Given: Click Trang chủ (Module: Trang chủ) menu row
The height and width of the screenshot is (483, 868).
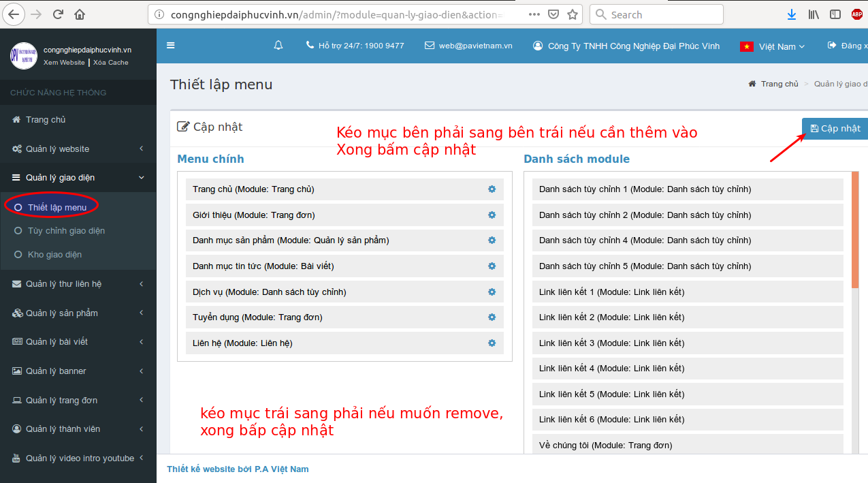Looking at the screenshot, I should click(344, 189).
